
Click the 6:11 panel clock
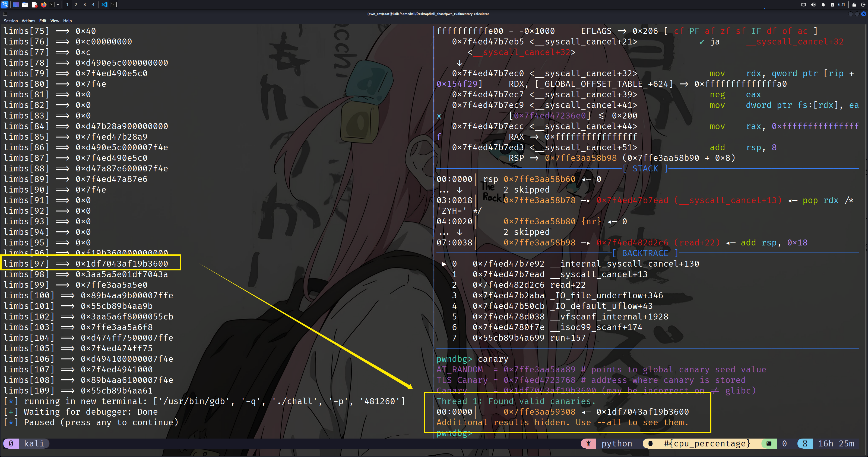click(x=841, y=4)
